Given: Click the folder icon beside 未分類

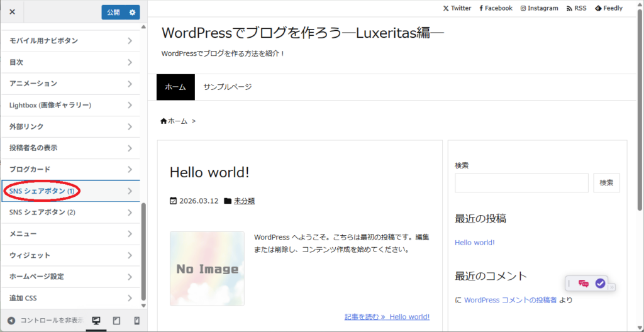Looking at the screenshot, I should point(228,201).
